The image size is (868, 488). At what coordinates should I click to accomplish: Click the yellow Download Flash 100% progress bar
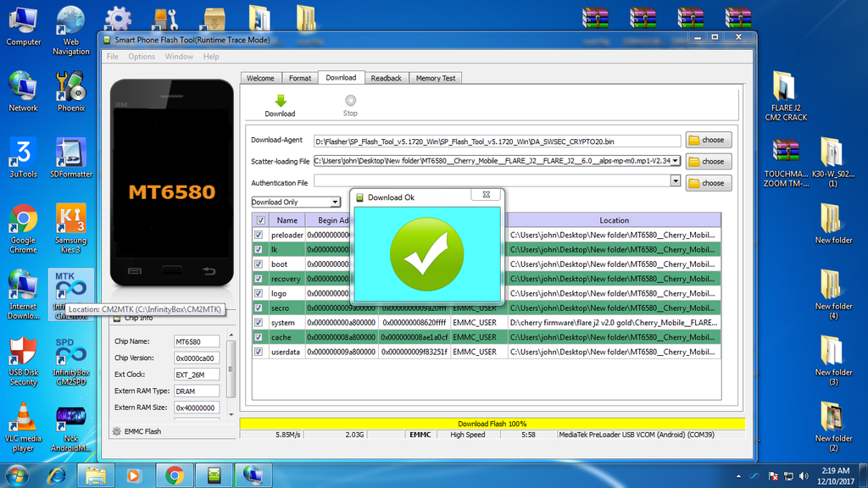pos(492,424)
